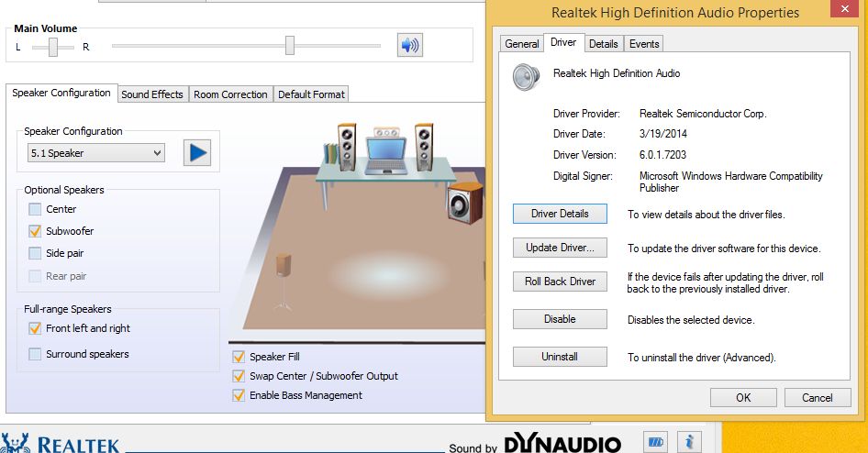
Task: Enable the Side pair checkbox
Action: point(35,253)
